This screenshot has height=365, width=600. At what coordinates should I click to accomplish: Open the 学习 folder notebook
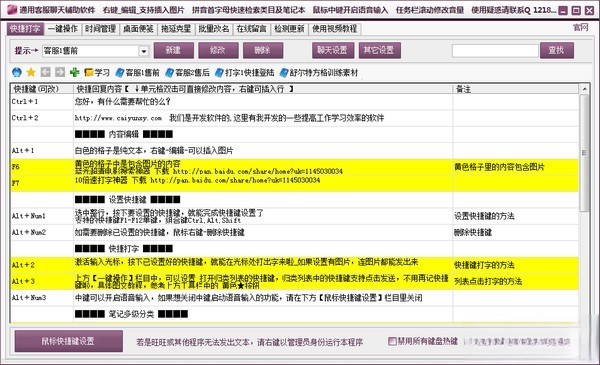97,72
